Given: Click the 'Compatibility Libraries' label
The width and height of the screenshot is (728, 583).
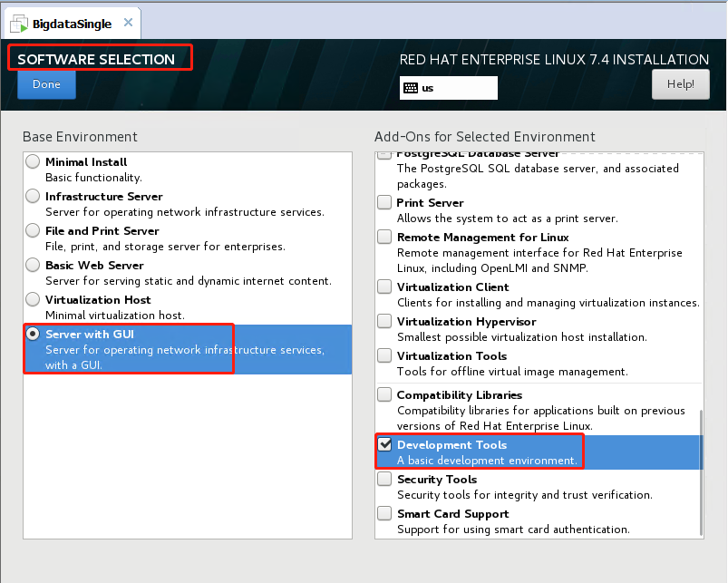Looking at the screenshot, I should [x=460, y=395].
